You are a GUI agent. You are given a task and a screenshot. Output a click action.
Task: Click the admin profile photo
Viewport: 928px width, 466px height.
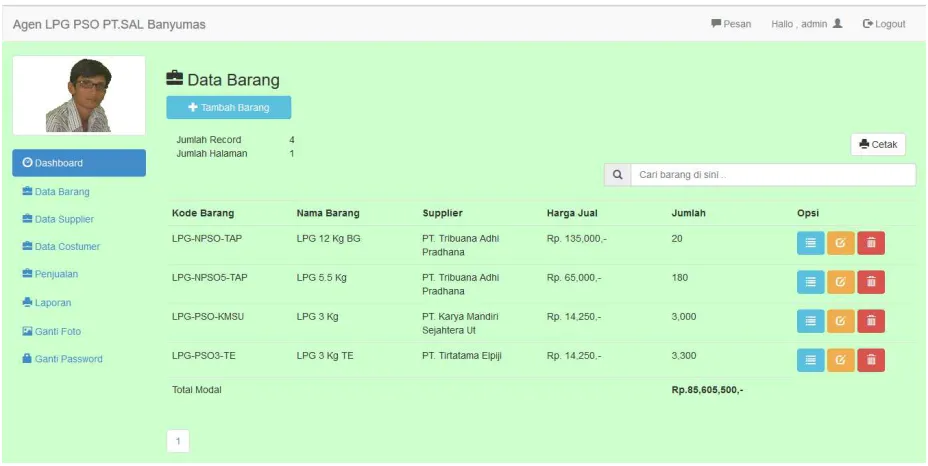point(79,95)
